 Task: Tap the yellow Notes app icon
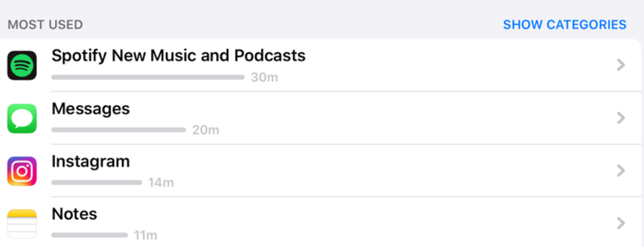[21, 224]
